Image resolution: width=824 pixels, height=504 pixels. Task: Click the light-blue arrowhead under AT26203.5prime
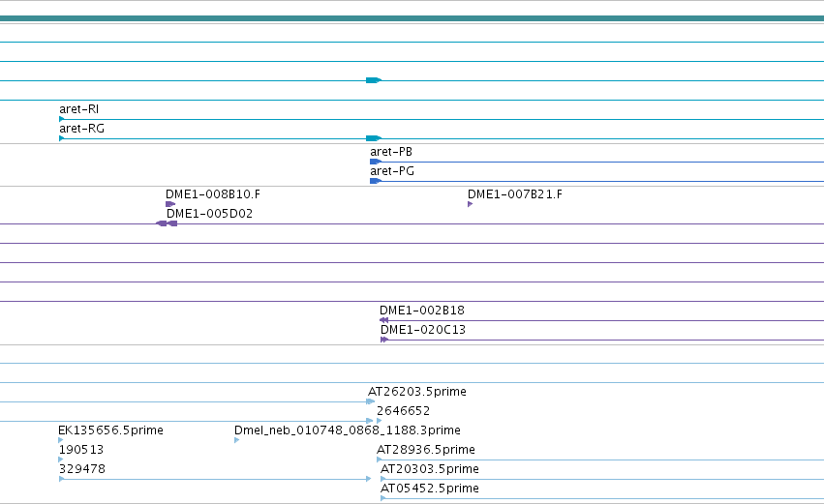[371, 401]
